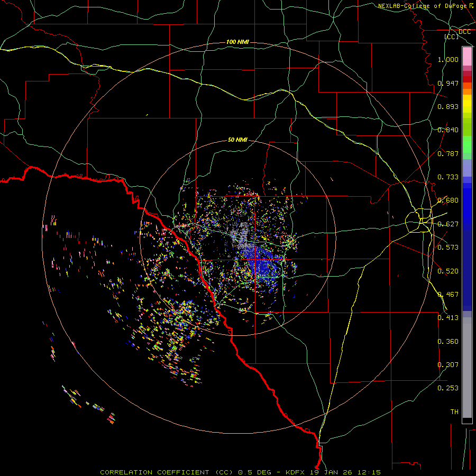Click the 0.307 color scale value
The width and height of the screenshot is (476, 476).
point(448,365)
